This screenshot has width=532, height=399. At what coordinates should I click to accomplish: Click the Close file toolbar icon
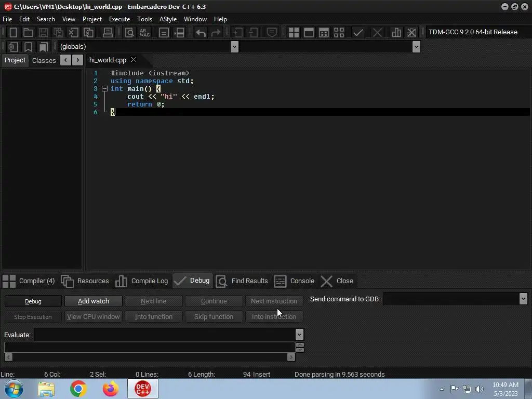click(x=73, y=33)
